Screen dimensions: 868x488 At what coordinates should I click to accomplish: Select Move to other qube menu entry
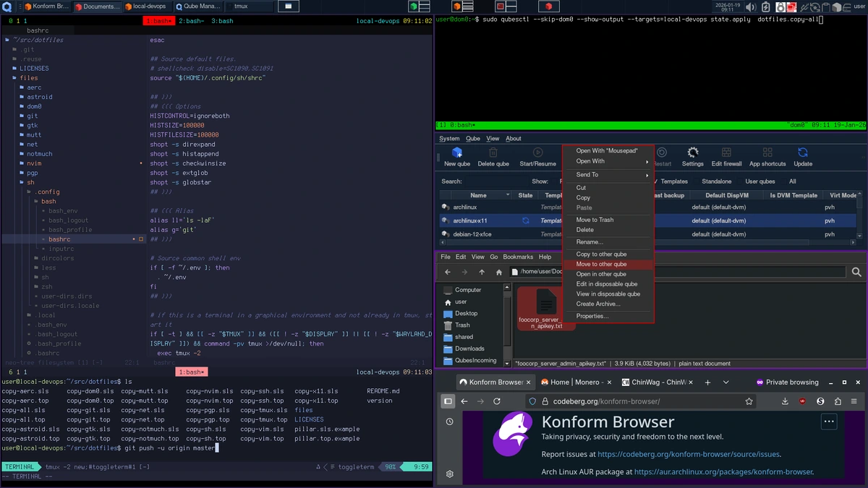[601, 264]
